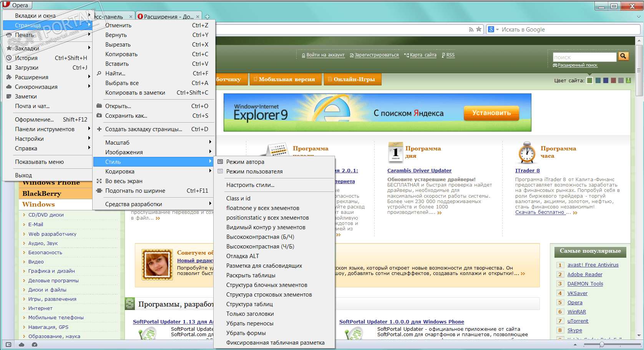Follow the Зарегистрироваться link

(x=377, y=55)
